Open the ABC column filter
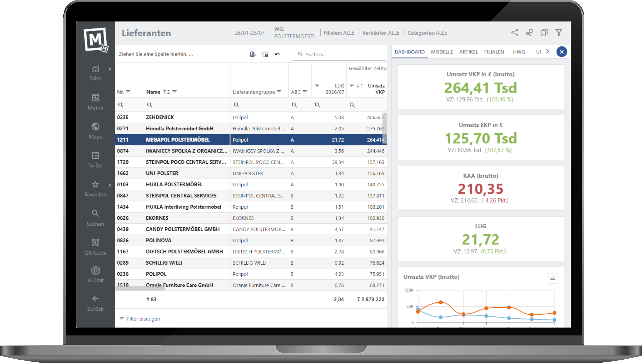 tap(305, 92)
